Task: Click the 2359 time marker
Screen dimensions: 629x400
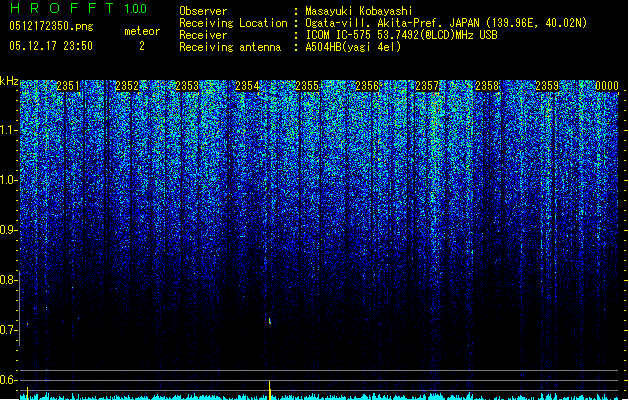Action: click(547, 86)
